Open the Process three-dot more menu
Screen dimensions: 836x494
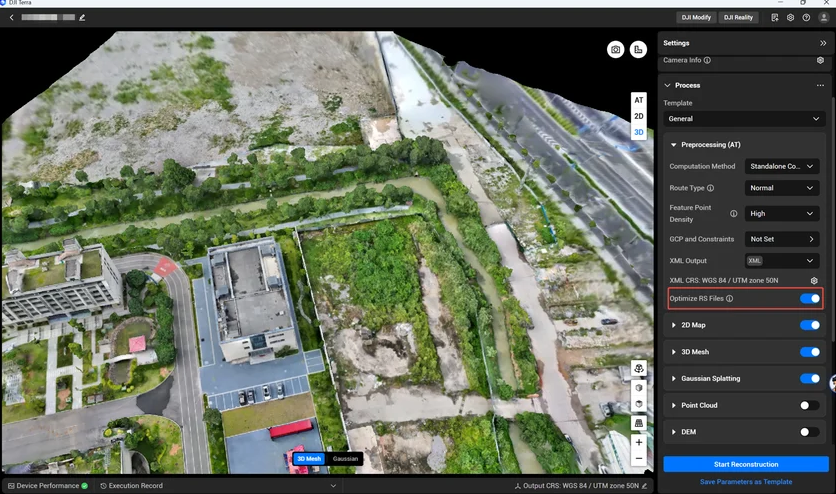point(820,85)
